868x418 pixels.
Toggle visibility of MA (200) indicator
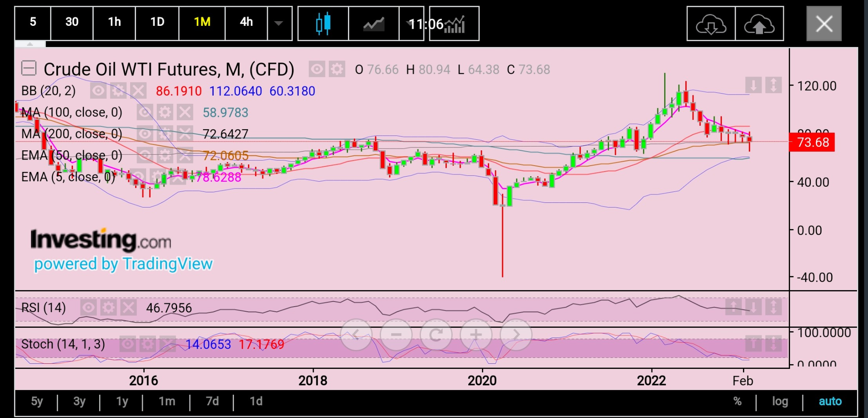145,134
